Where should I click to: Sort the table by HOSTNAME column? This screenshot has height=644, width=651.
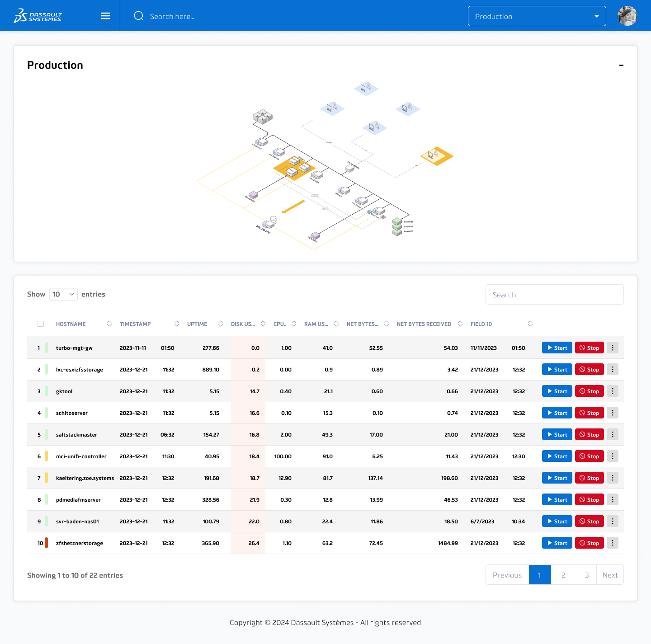(109, 324)
